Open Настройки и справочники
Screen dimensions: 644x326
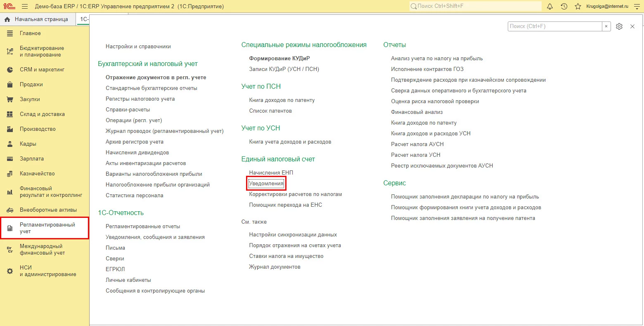point(138,47)
